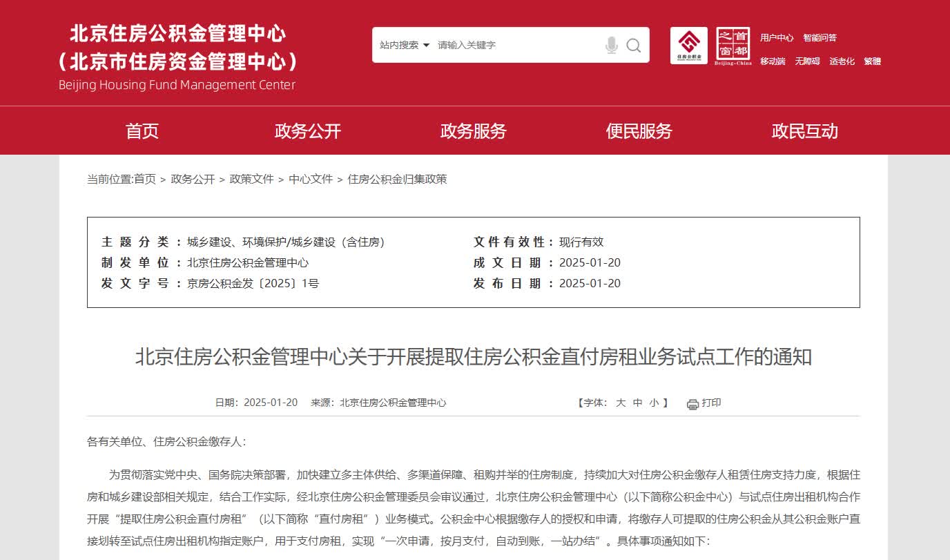The width and height of the screenshot is (950, 560).
Task: Switch to 繁體 Chinese
Action: tap(873, 61)
